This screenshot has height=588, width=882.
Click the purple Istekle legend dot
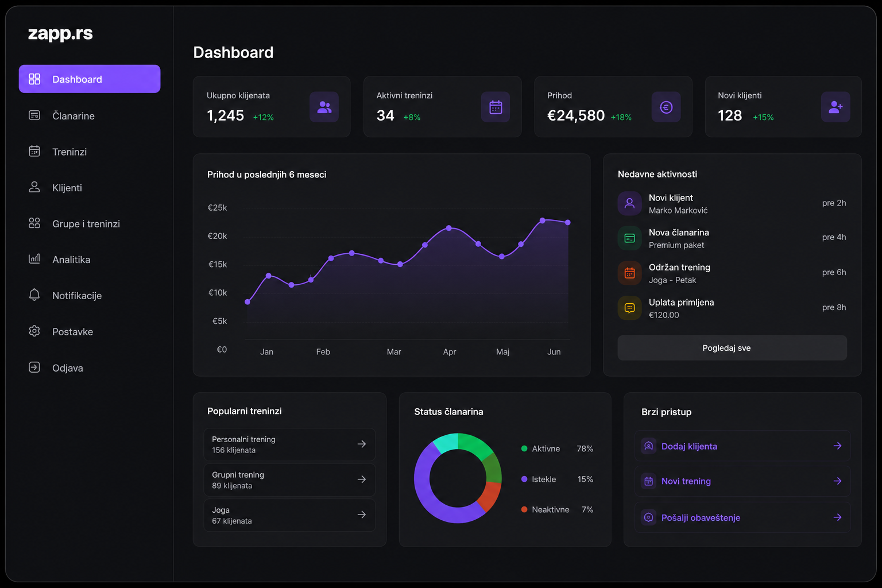524,479
